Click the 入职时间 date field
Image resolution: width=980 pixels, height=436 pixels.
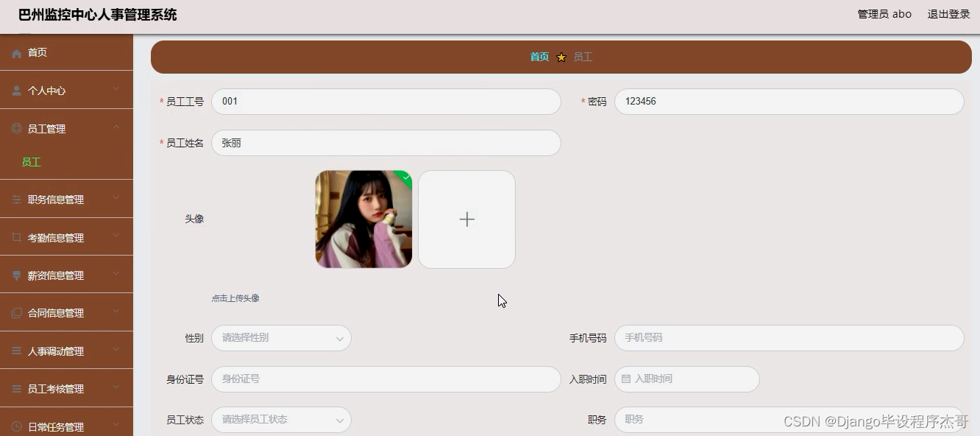687,379
